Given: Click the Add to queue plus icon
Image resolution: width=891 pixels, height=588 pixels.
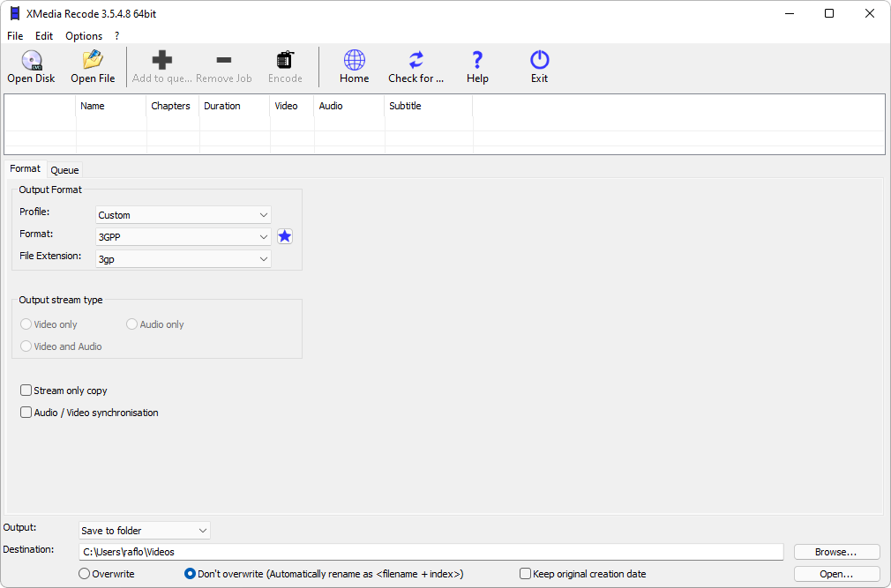Looking at the screenshot, I should click(162, 60).
